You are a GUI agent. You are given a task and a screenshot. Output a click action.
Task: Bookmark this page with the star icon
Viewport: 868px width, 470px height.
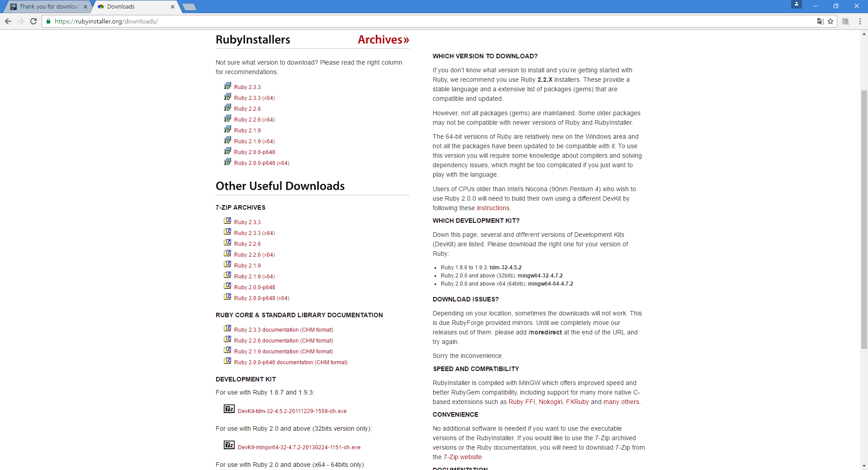pos(830,21)
